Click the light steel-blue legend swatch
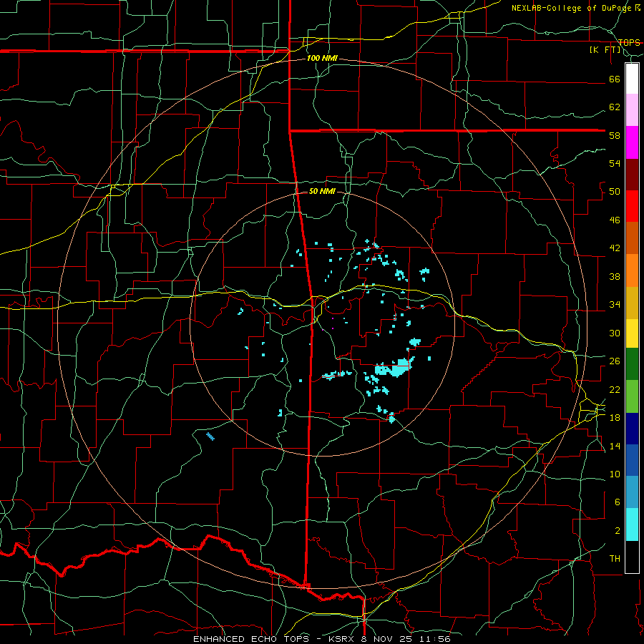The image size is (644, 644). pos(632,492)
